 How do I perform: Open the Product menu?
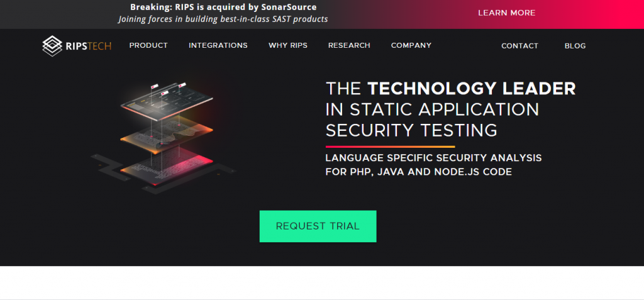[148, 46]
